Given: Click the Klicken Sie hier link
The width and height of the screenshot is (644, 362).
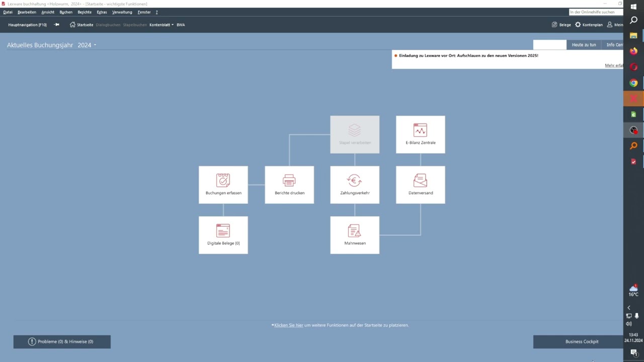Looking at the screenshot, I should 289,325.
